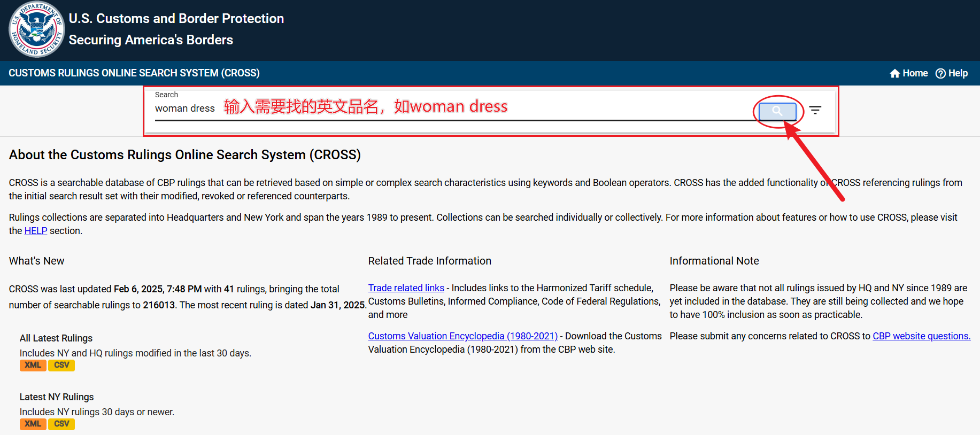Viewport: 980px width, 435px height.
Task: Click the Securing America's Borders tagline
Action: tap(151, 40)
